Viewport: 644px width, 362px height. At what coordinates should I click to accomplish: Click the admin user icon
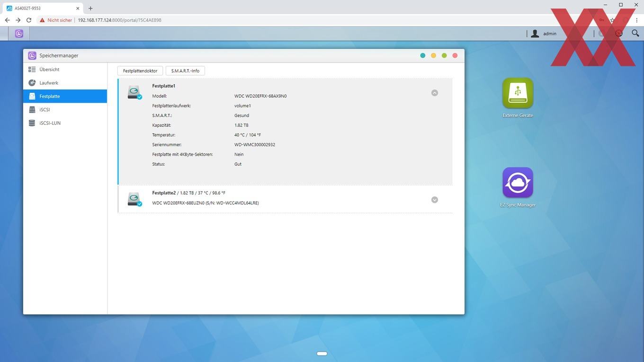pos(535,34)
